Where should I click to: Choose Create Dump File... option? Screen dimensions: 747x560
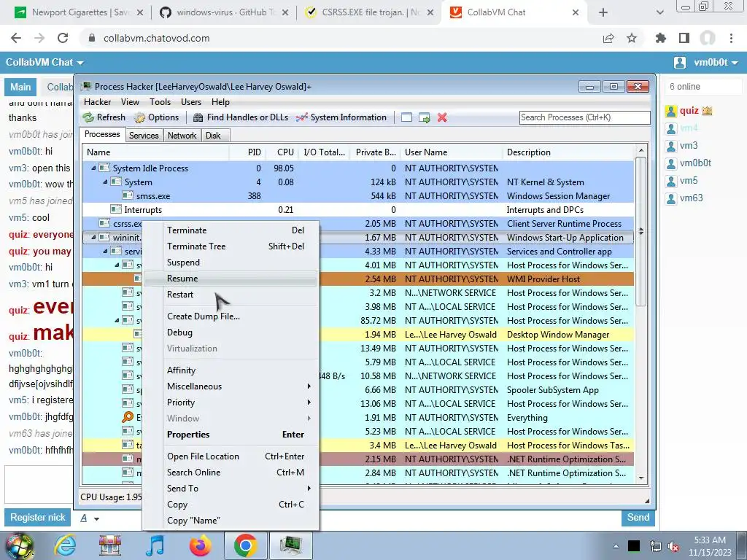231,316
